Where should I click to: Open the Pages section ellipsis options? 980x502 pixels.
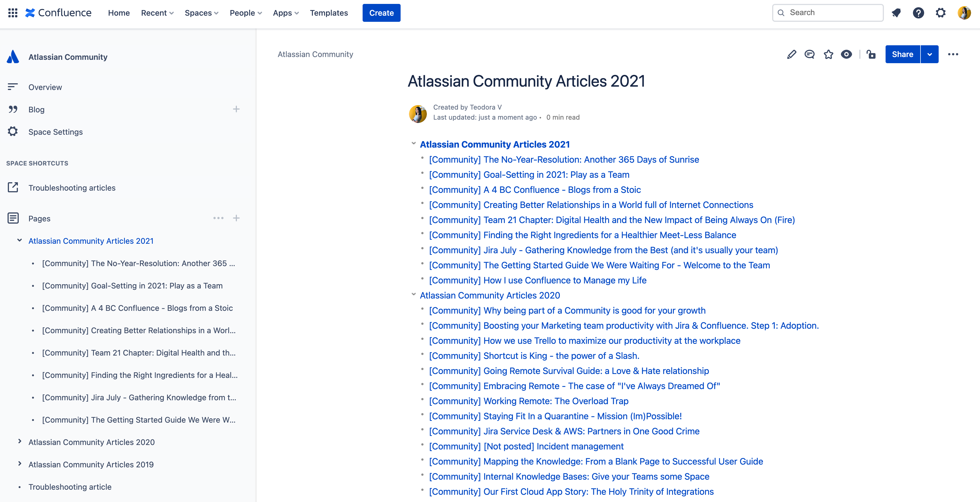tap(218, 219)
